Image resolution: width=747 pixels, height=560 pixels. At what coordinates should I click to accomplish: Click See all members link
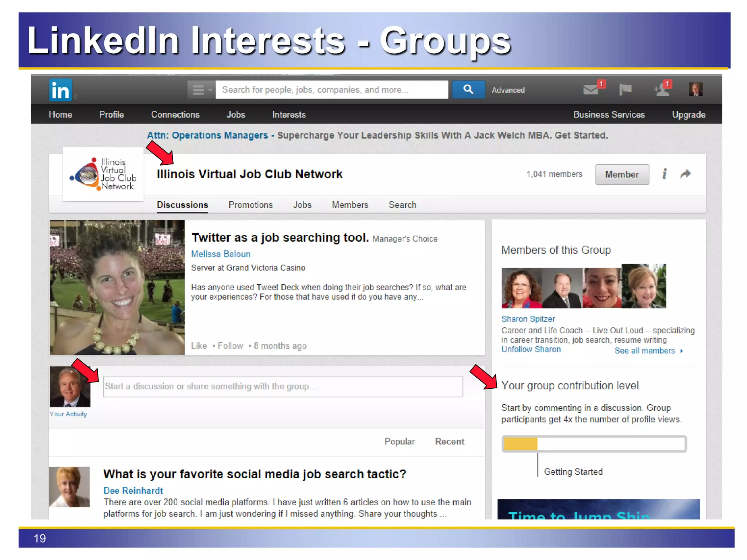click(x=649, y=351)
